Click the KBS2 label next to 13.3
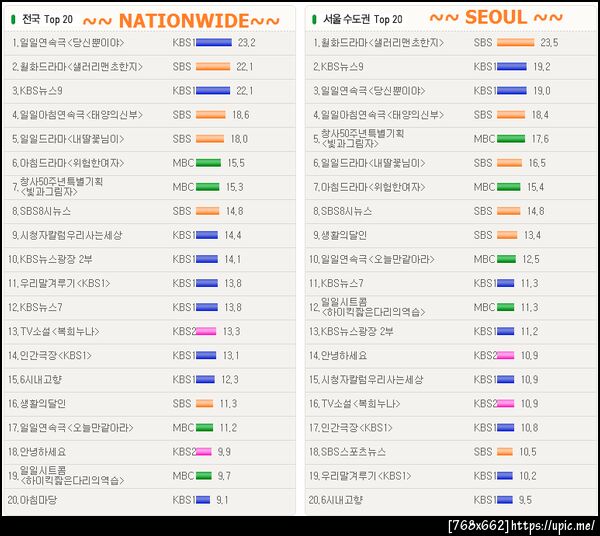The image size is (600, 536). pyautogui.click(x=184, y=332)
